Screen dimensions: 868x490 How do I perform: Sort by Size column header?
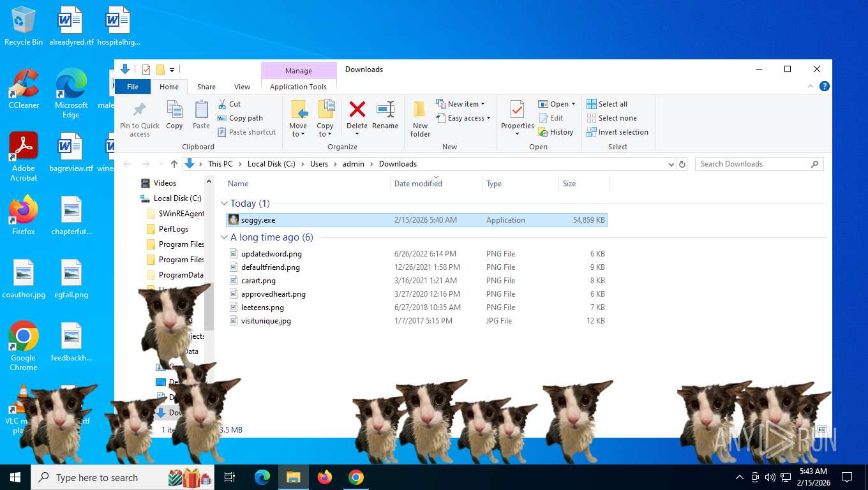[584, 184]
